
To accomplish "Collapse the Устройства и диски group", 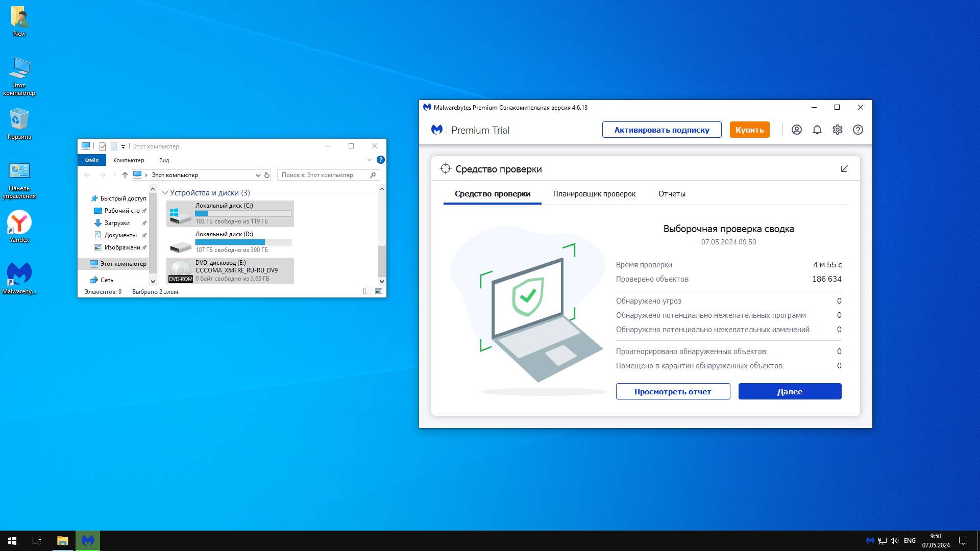I will [165, 193].
